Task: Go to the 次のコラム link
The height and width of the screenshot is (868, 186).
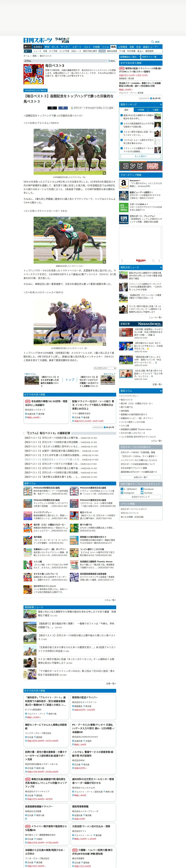Action: (109, 374)
